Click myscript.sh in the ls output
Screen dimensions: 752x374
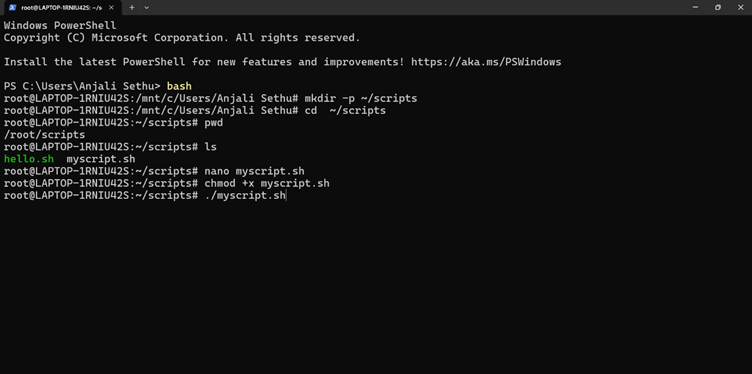click(101, 159)
